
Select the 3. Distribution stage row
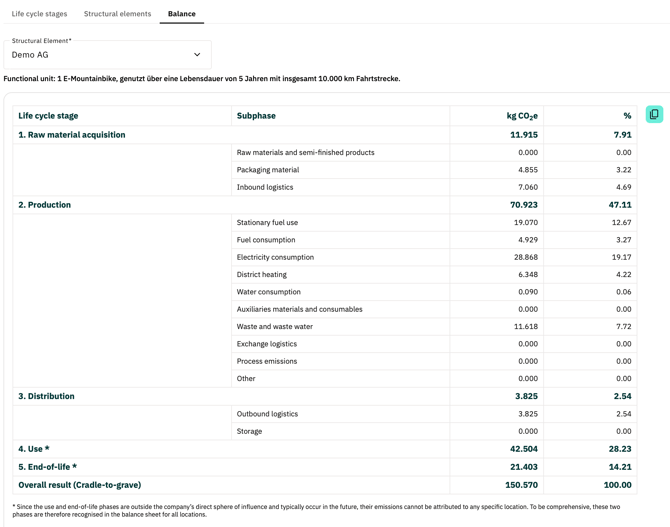pos(47,396)
